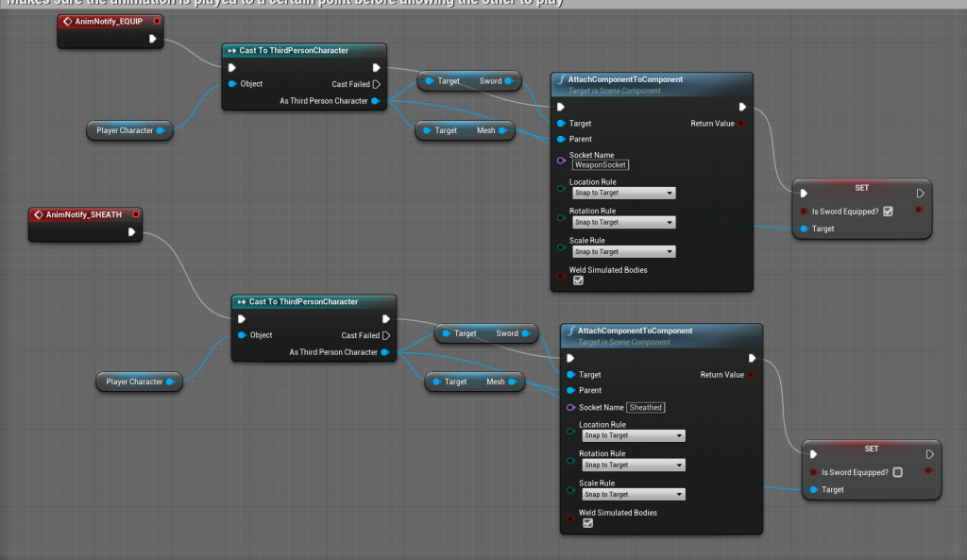Click the WeaponSocket Socket Name input pin
The width and height of the screenshot is (967, 560).
(561, 160)
